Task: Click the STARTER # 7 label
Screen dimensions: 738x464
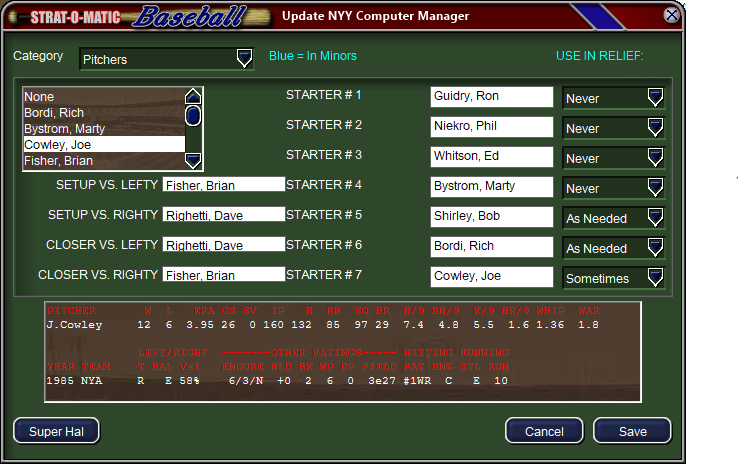Action: [x=323, y=275]
